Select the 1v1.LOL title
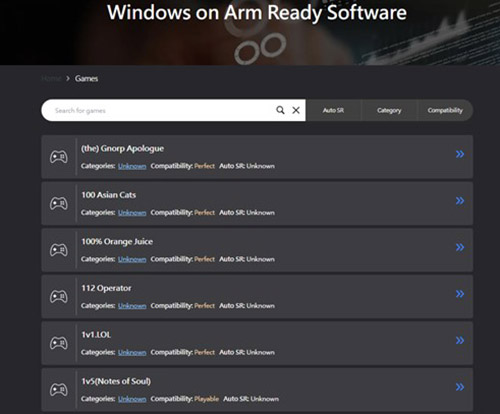The width and height of the screenshot is (500, 414). pos(96,335)
